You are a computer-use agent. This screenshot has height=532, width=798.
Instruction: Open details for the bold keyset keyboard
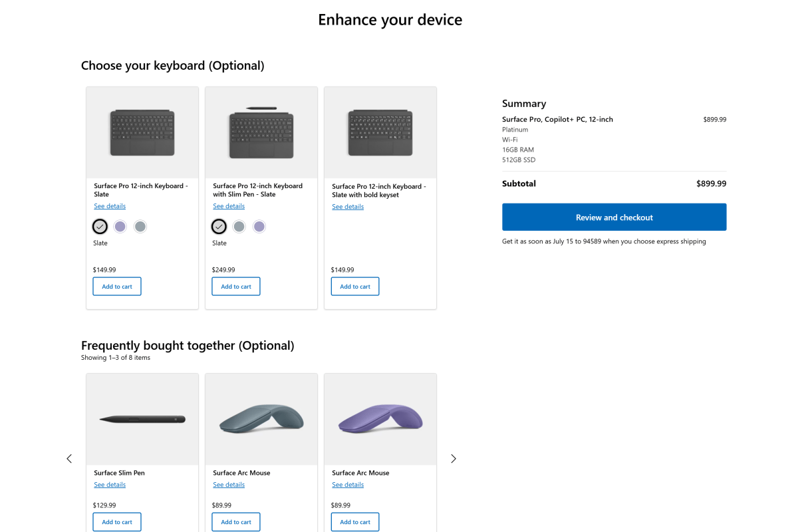pos(347,206)
